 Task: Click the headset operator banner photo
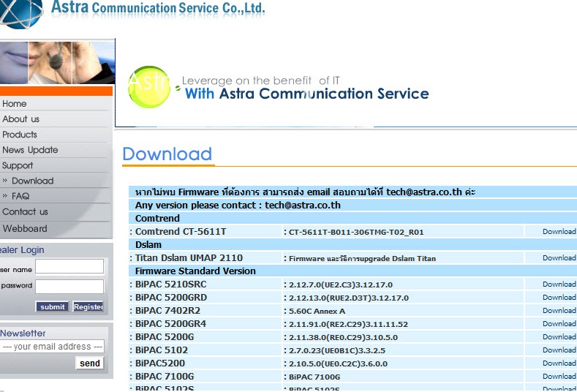[57, 63]
